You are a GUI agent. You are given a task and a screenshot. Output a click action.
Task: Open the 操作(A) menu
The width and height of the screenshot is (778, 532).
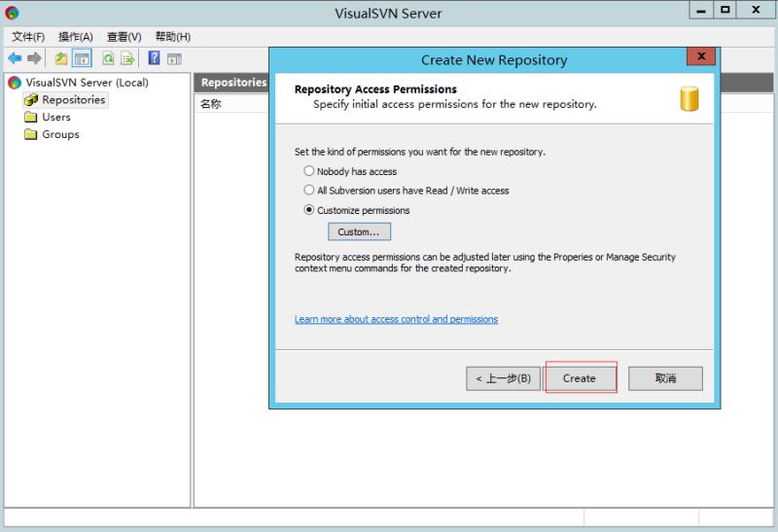[76, 37]
